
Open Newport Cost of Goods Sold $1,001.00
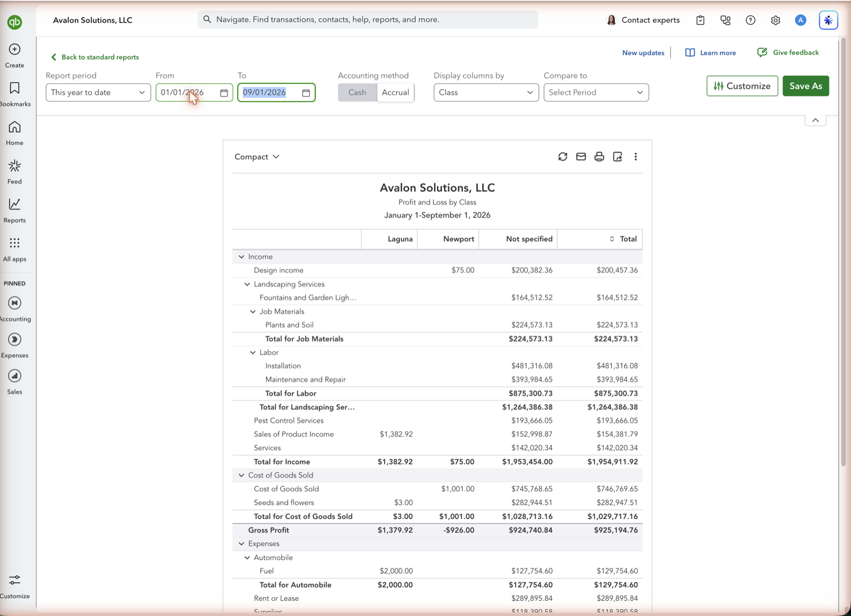coord(457,489)
